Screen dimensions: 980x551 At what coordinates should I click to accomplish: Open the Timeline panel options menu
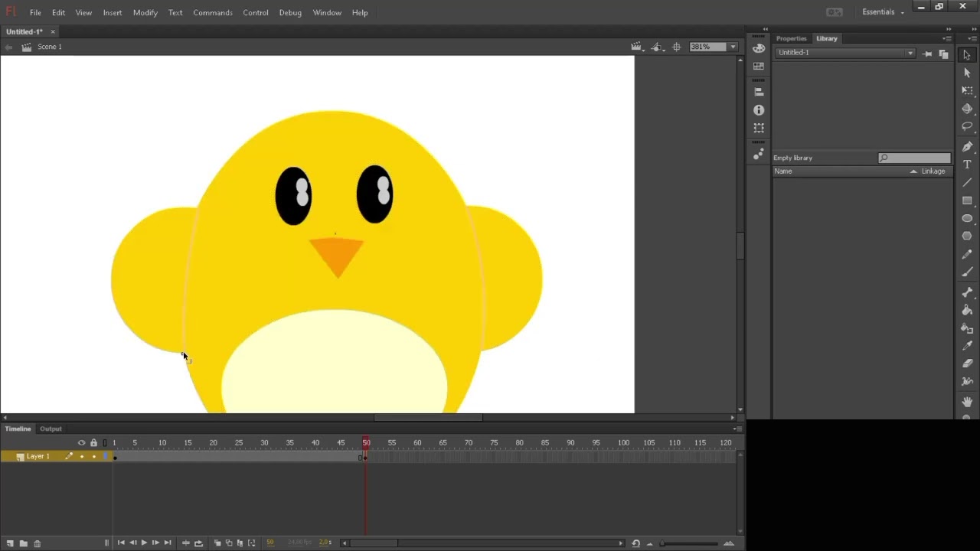737,429
